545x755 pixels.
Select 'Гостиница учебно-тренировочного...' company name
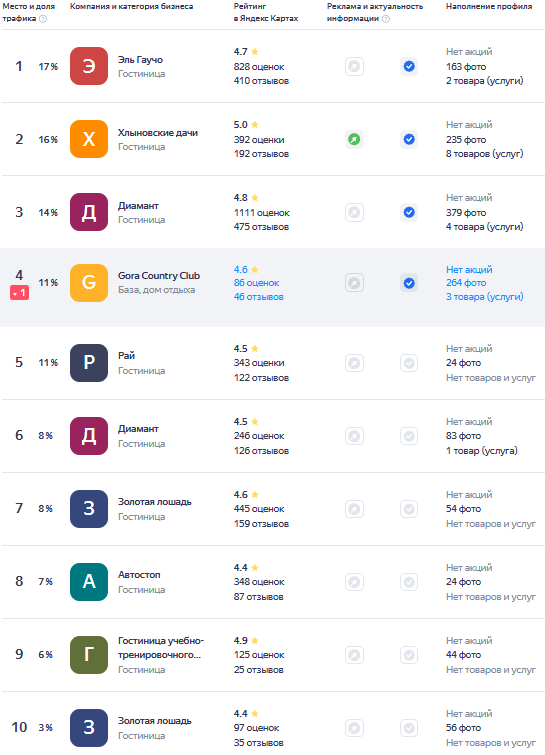[161, 648]
